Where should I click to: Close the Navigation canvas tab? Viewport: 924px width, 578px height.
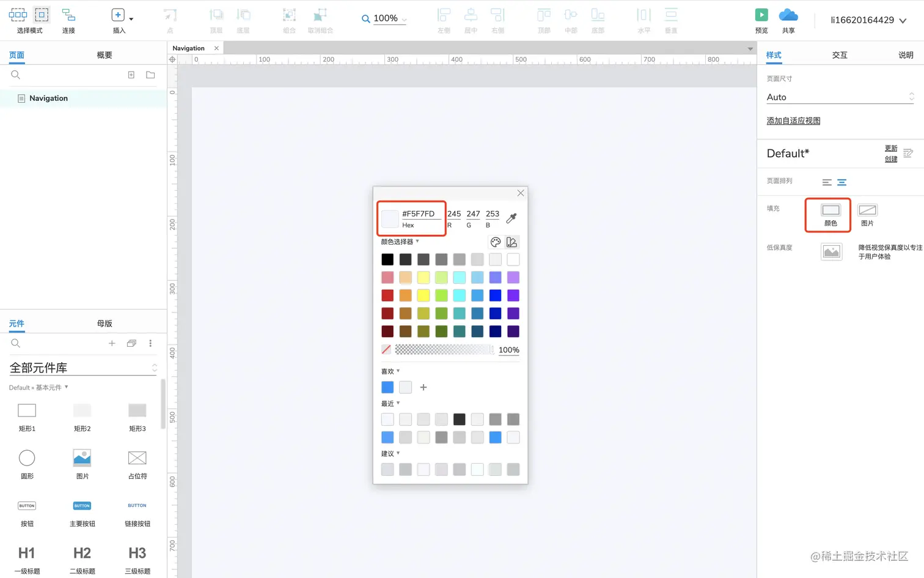(x=216, y=48)
